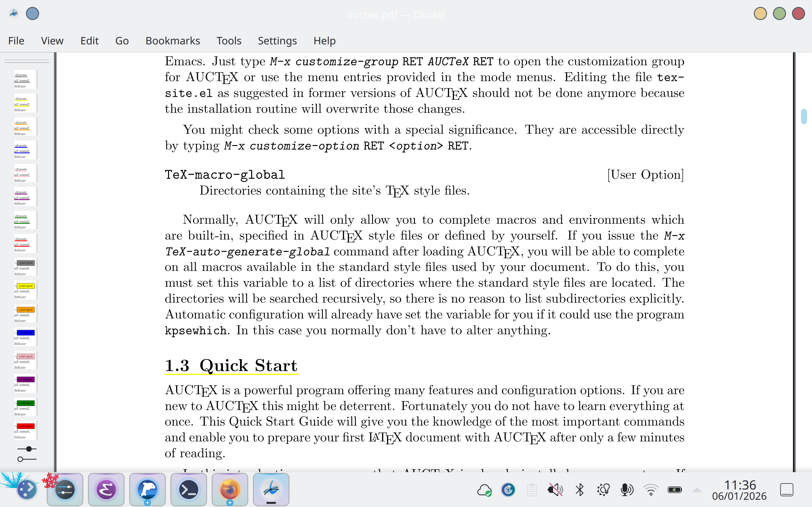Toggle muted audio volume tray icon
This screenshot has height=507, width=812.
pyautogui.click(x=555, y=490)
